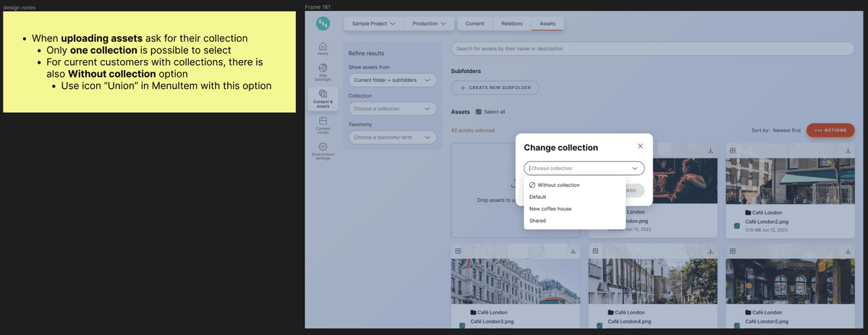Click the search assets input field
The image size is (868, 335).
pos(651,48)
